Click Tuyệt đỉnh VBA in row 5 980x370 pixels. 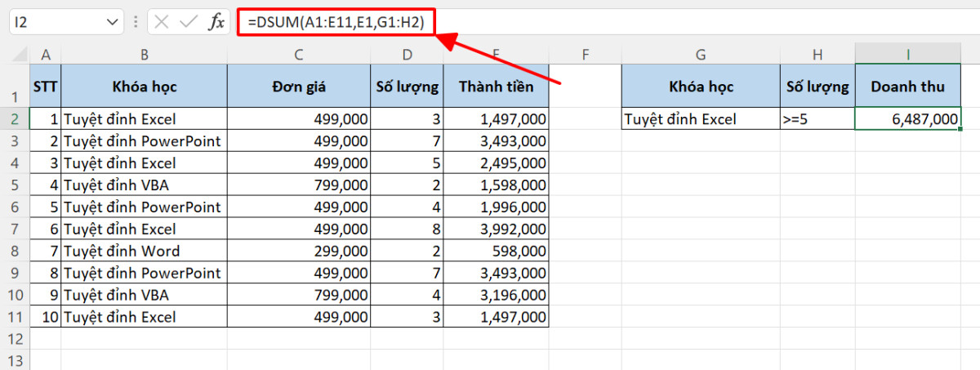144,185
